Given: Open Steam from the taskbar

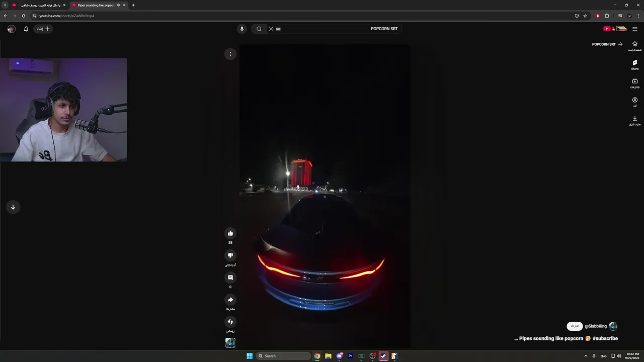Looking at the screenshot, I should click(383, 356).
